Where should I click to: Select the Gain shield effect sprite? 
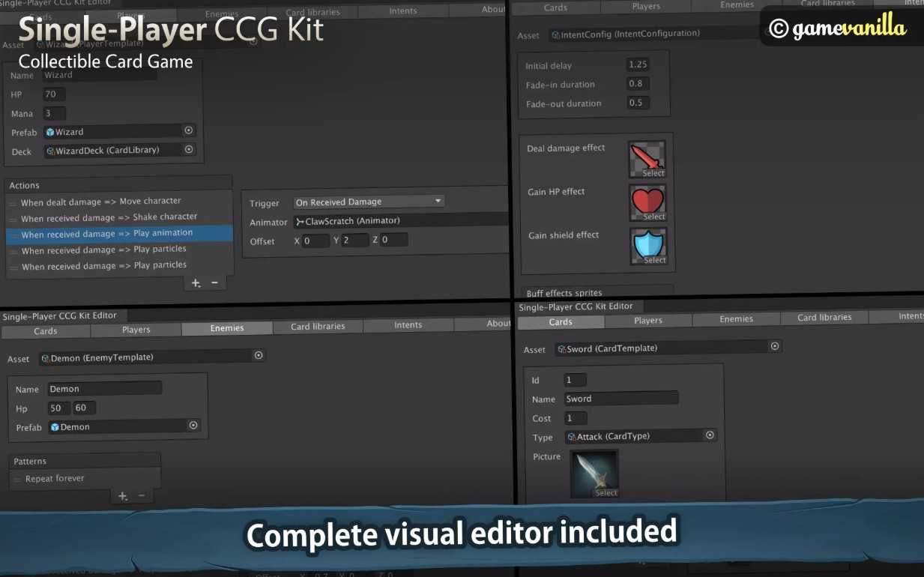pos(648,247)
